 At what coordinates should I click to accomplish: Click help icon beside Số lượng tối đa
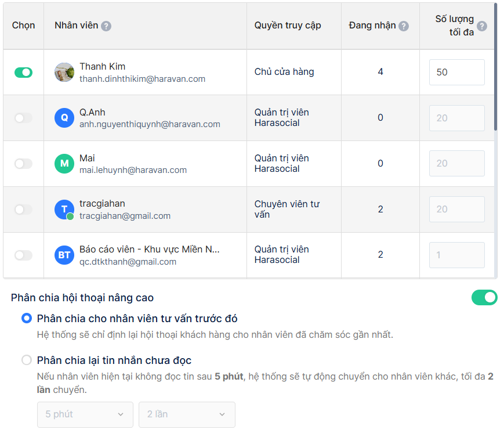[x=482, y=26]
